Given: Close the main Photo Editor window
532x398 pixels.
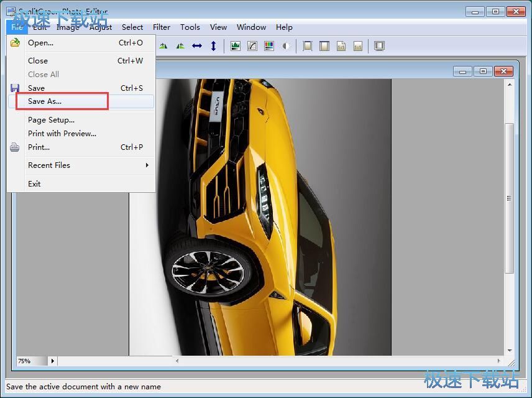Looking at the screenshot, I should pyautogui.click(x=516, y=12).
